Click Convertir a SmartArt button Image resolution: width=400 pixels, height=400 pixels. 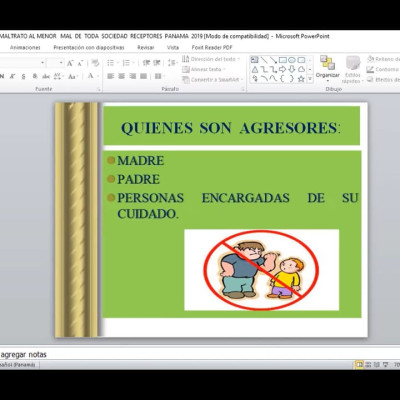click(x=212, y=80)
